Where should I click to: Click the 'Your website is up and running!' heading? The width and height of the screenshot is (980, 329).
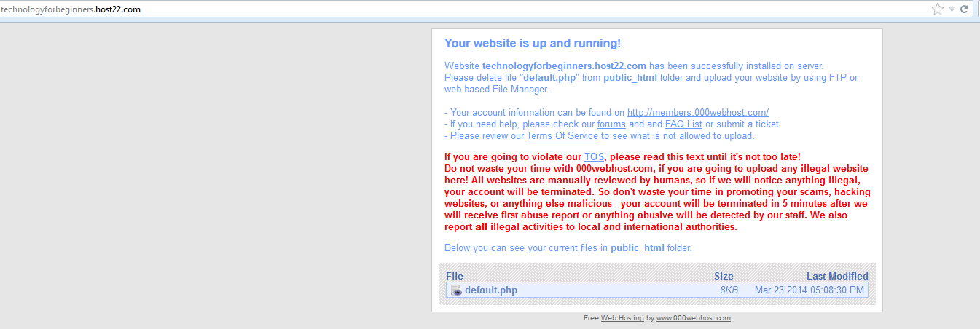(x=533, y=44)
